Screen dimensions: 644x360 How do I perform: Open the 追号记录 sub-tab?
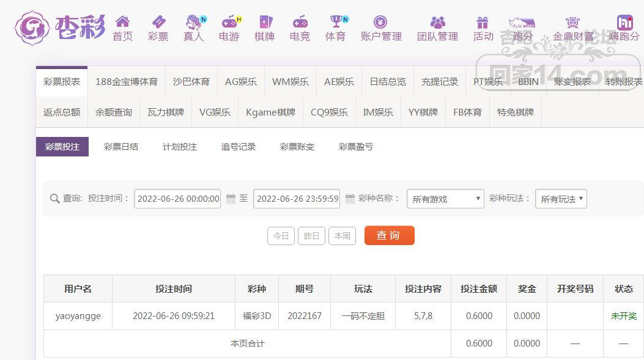[238, 147]
